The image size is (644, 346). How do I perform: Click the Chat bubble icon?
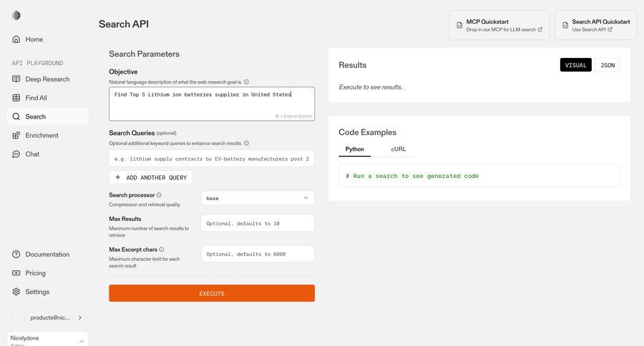(x=16, y=154)
